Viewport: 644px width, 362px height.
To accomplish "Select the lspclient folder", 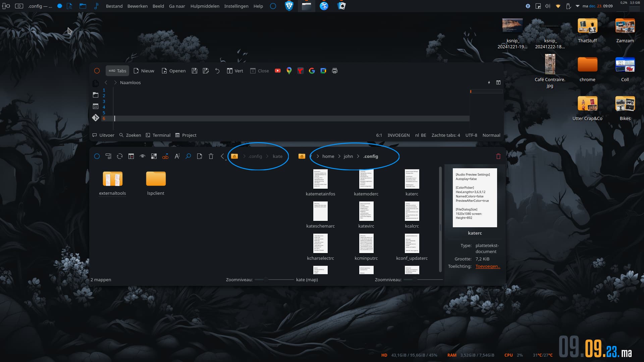I will point(156,183).
